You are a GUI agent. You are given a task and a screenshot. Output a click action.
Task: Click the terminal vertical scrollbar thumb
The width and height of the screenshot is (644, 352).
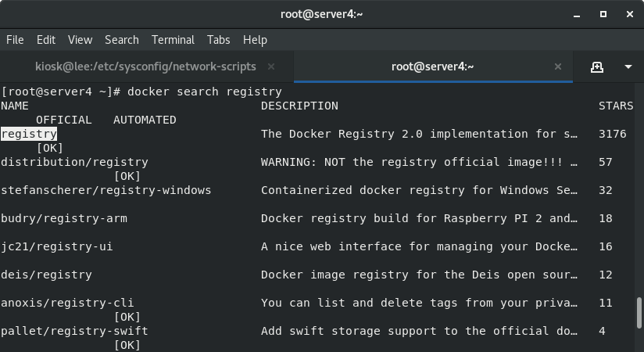tap(639, 311)
